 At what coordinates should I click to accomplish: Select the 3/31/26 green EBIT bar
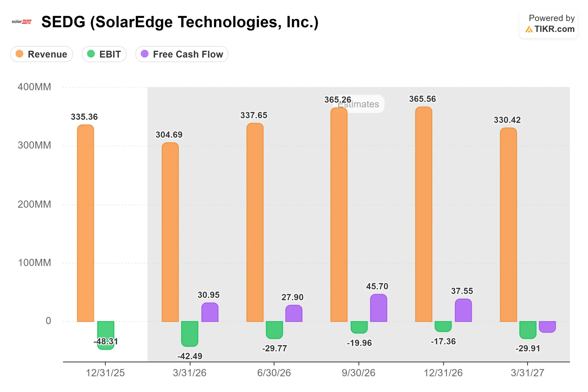point(190,333)
